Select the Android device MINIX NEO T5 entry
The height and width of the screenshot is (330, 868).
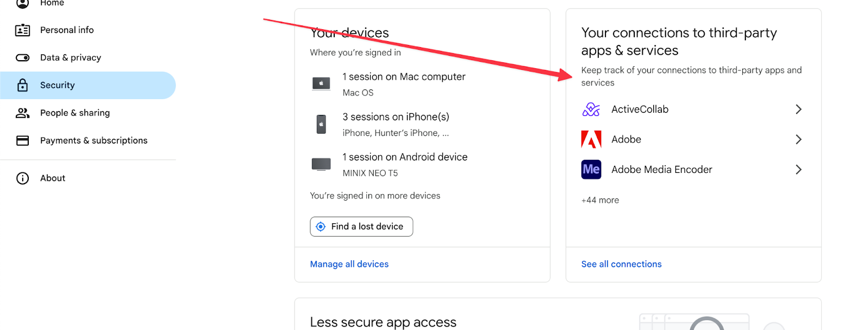pyautogui.click(x=405, y=164)
